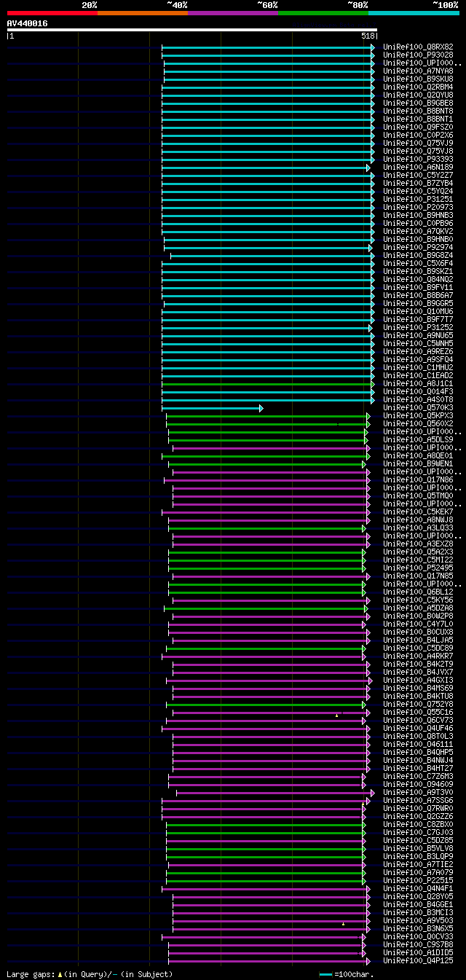The height and width of the screenshot is (980, 466).
Task: Select hit label UniRef100_P31252
Action: coord(418,327)
